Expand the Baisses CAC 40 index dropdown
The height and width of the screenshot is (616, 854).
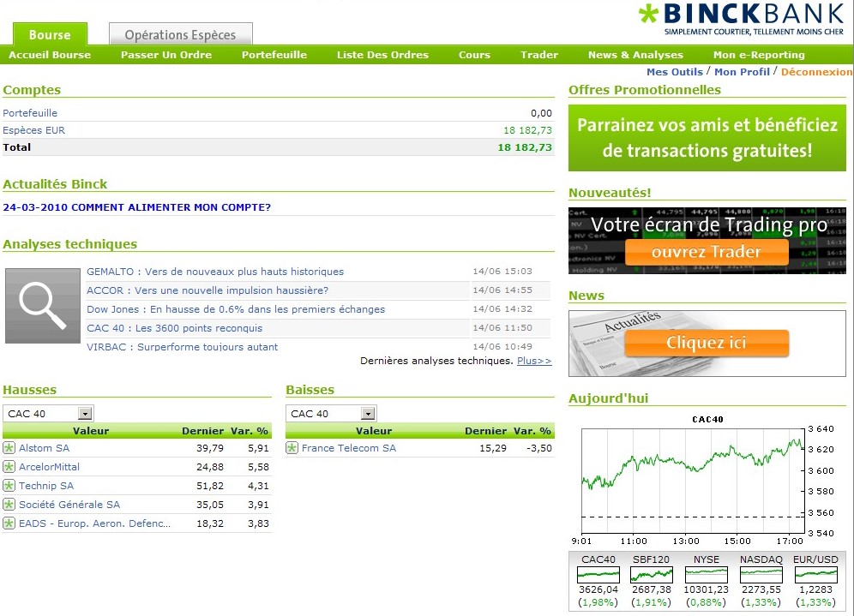[x=368, y=414]
